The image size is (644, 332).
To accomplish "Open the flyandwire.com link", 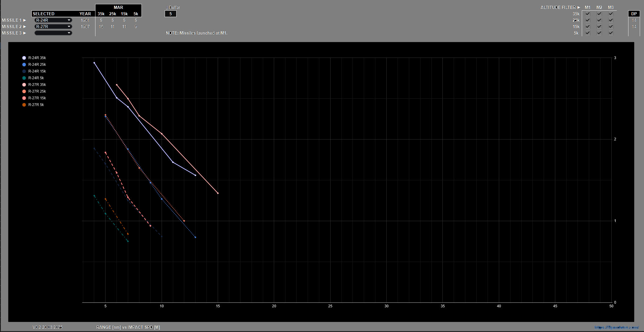I will coord(616,327).
